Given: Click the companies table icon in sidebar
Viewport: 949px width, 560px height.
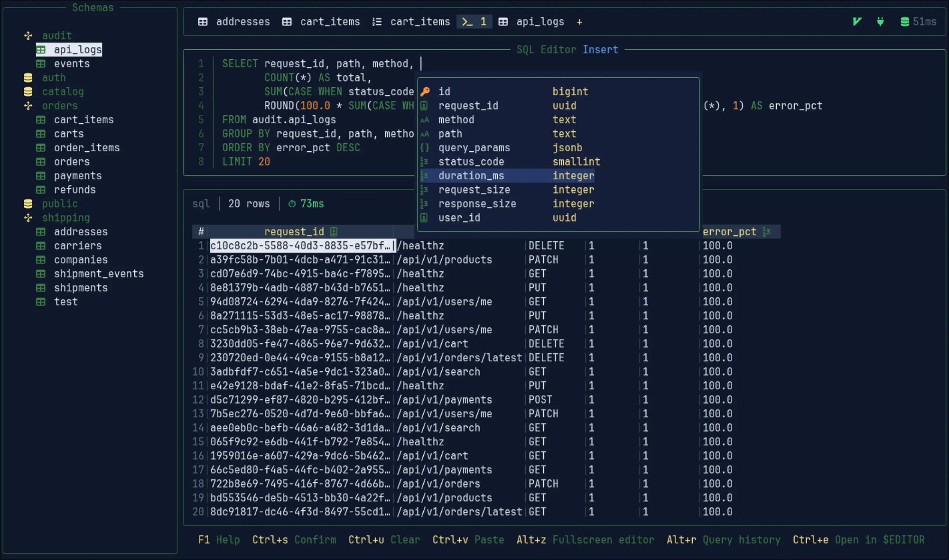Looking at the screenshot, I should pyautogui.click(x=41, y=259).
